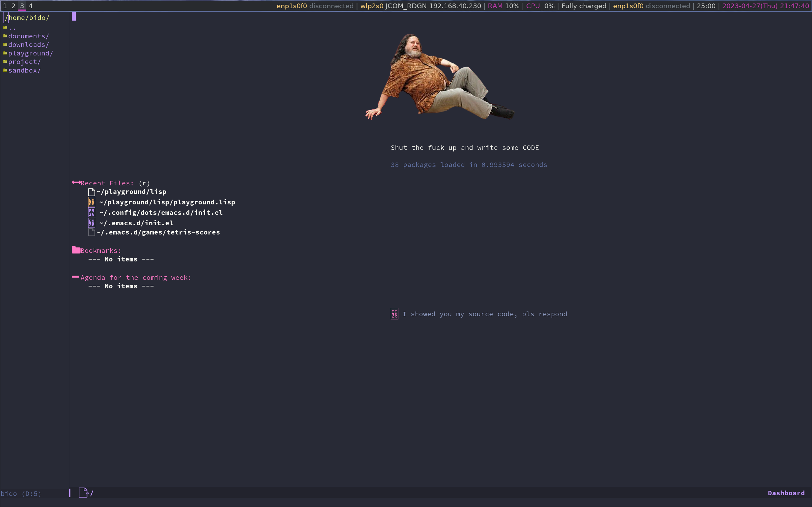
Task: Open ~/.config/dots/emacs.d/init.el recent file
Action: (161, 213)
